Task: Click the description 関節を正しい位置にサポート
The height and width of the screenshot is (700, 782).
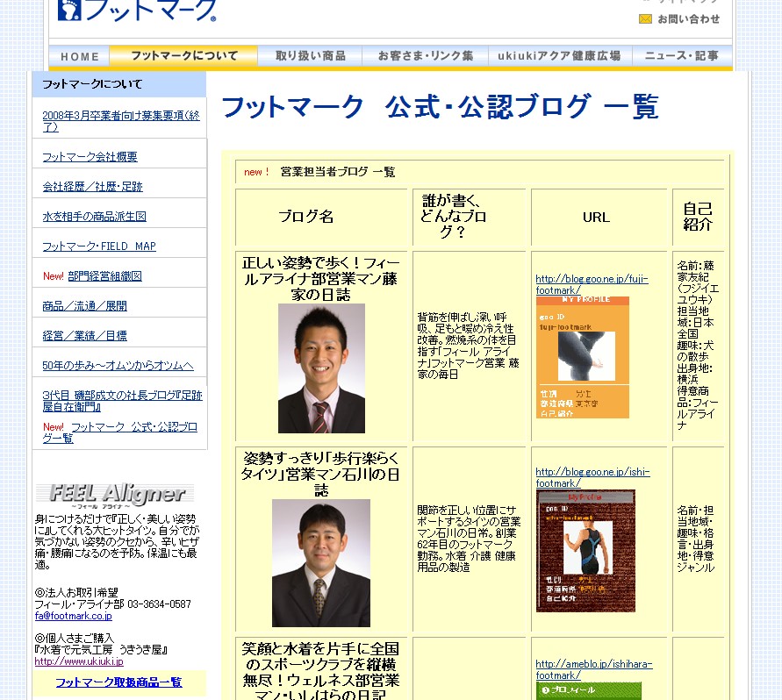Action: tap(469, 539)
